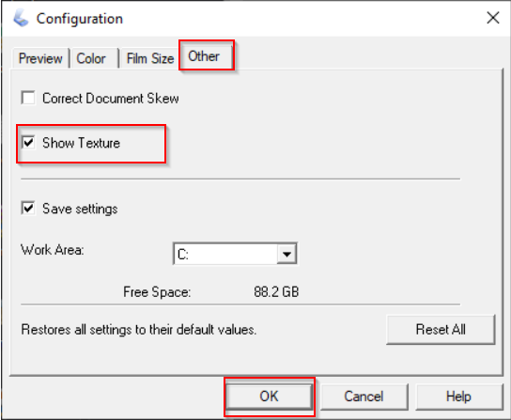511x420 pixels.
Task: Click the 88.2 GB free space value
Action: 276,292
